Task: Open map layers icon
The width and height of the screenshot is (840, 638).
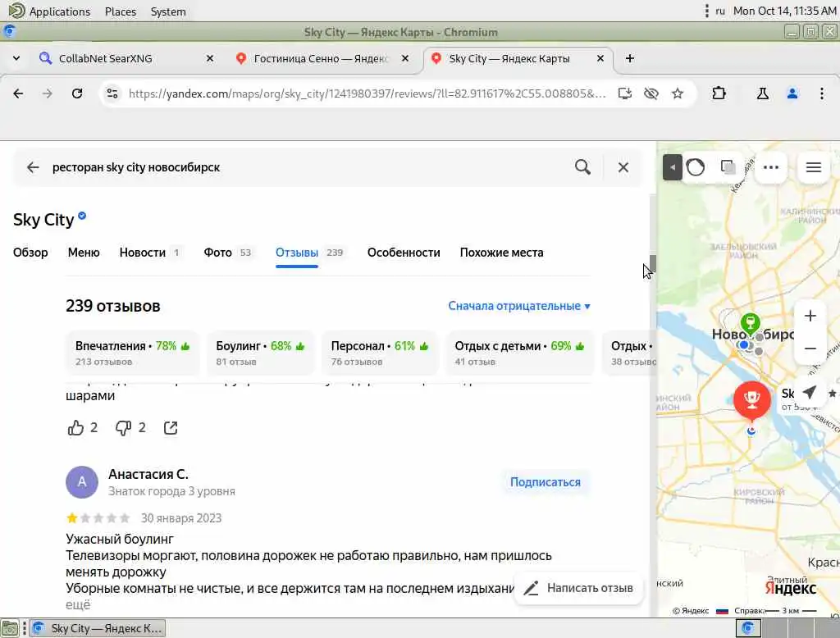Action: pyautogui.click(x=728, y=167)
